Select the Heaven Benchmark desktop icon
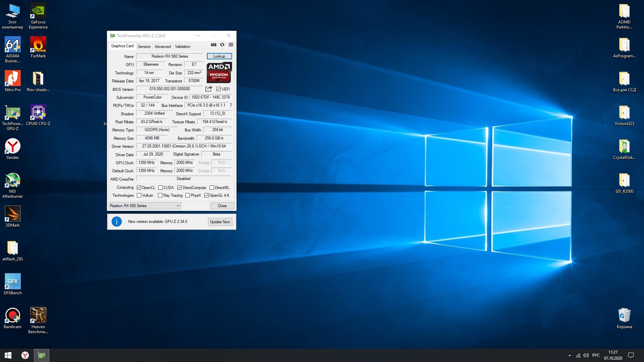The height and width of the screenshot is (362, 644). pyautogui.click(x=38, y=320)
